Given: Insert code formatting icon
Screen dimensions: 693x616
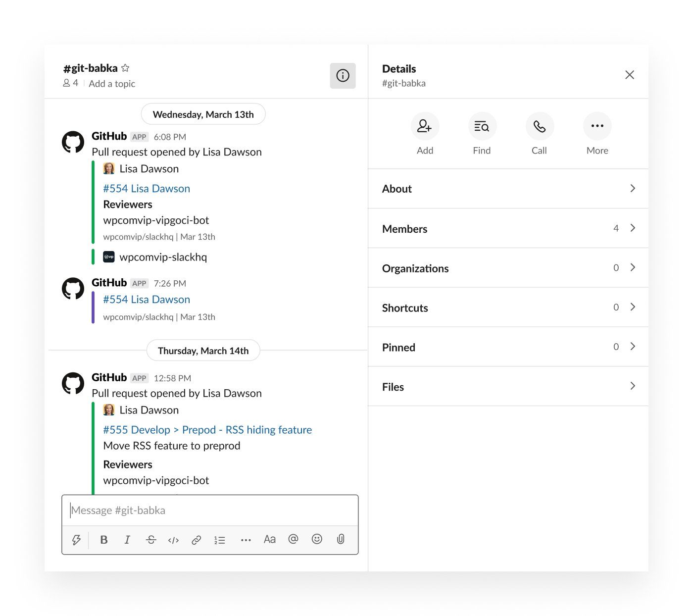Looking at the screenshot, I should (x=173, y=540).
